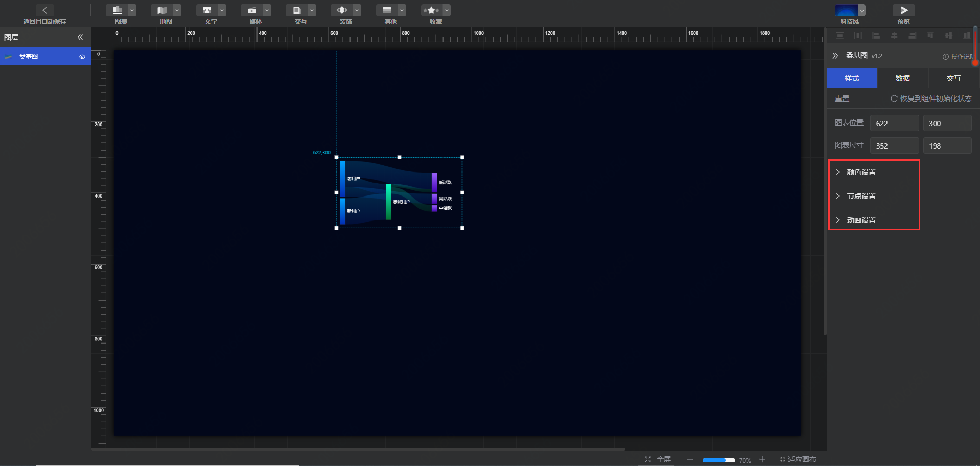The width and height of the screenshot is (980, 466).
Task: Toggle visibility eye of 桑基图 layer
Action: click(82, 57)
